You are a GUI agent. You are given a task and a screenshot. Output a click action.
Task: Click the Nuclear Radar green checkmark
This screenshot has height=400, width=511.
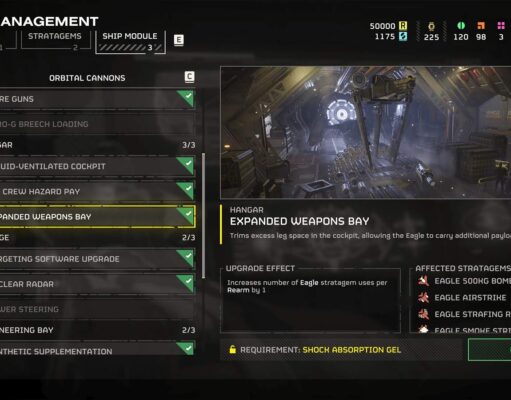(x=187, y=283)
